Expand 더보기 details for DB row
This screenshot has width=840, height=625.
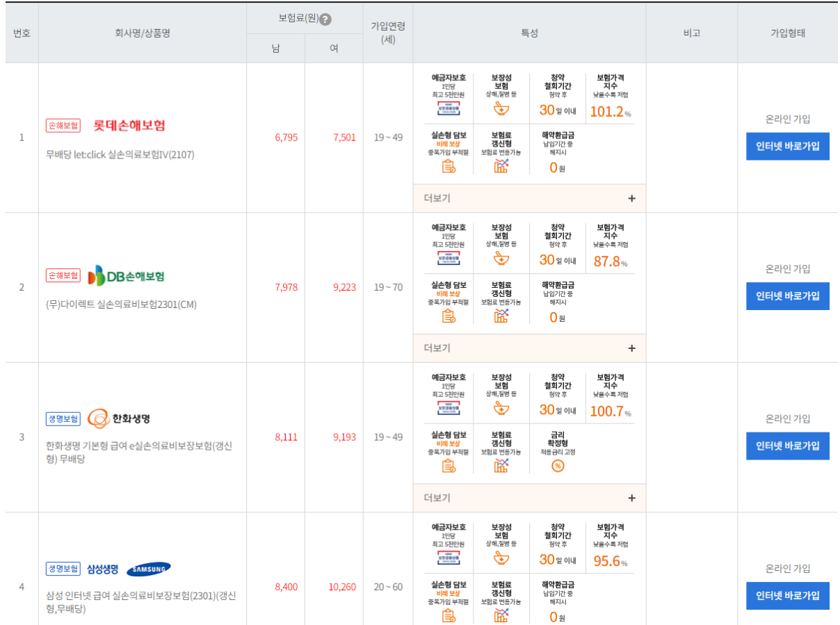529,348
